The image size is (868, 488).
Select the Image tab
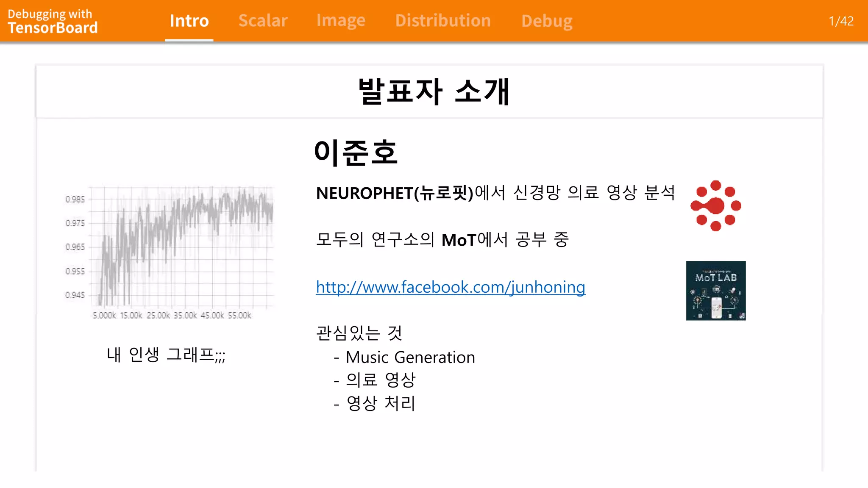click(341, 21)
